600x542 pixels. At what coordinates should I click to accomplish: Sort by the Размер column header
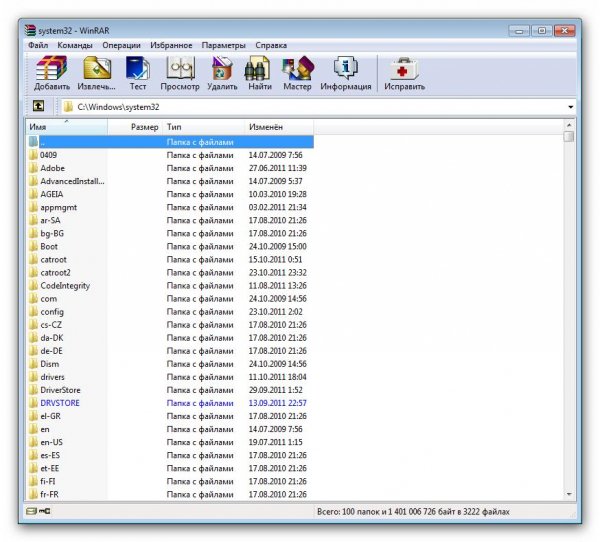pyautogui.click(x=135, y=127)
